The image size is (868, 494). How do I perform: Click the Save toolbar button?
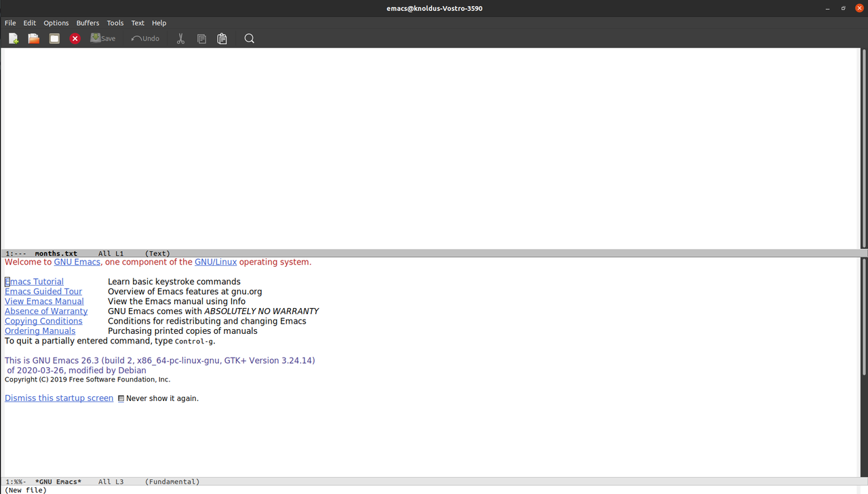click(103, 39)
